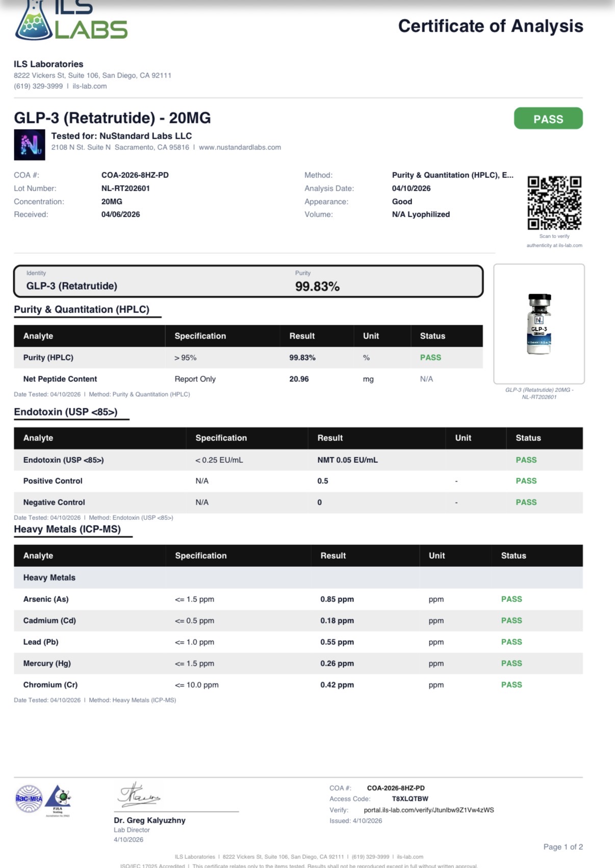
Task: Click the Negative Control row label
Action: 54,502
